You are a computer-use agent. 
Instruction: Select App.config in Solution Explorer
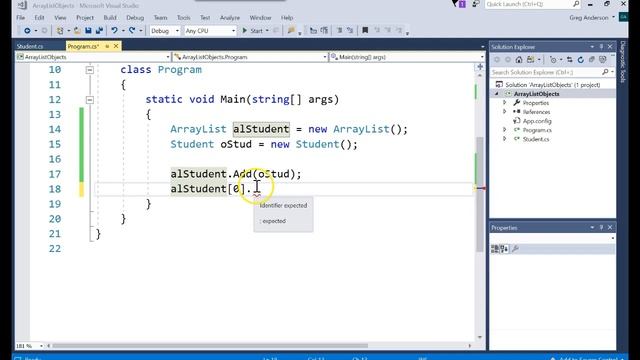click(537, 121)
